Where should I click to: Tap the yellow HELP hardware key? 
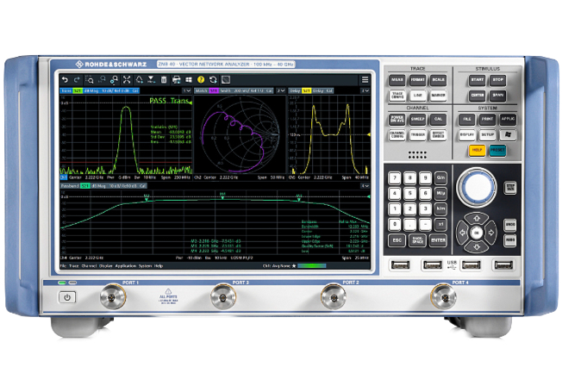pos(477,150)
